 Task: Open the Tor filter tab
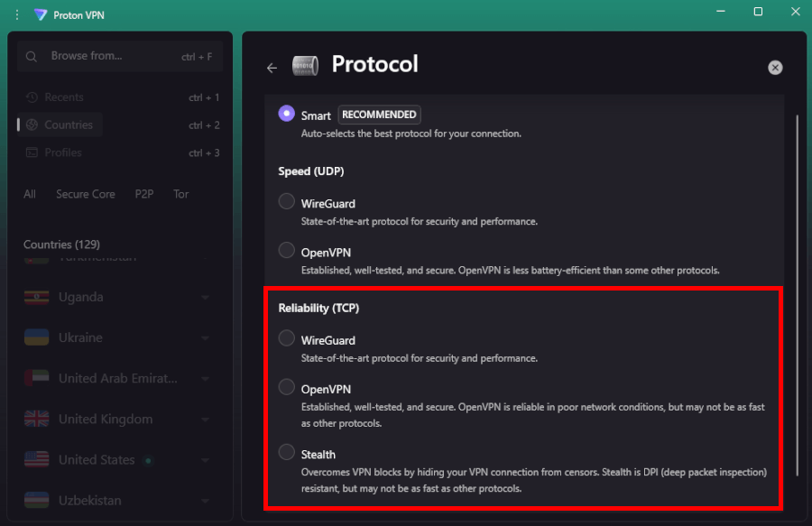coord(180,193)
